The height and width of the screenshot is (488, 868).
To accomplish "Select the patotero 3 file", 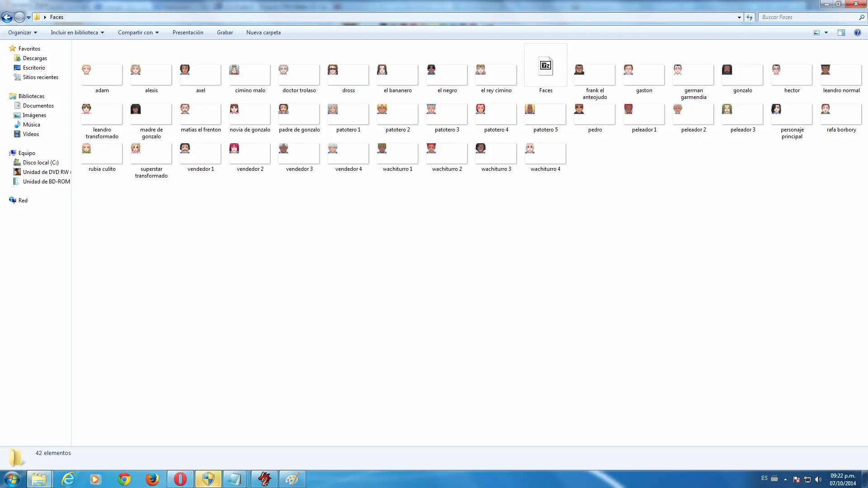I will pos(447,114).
